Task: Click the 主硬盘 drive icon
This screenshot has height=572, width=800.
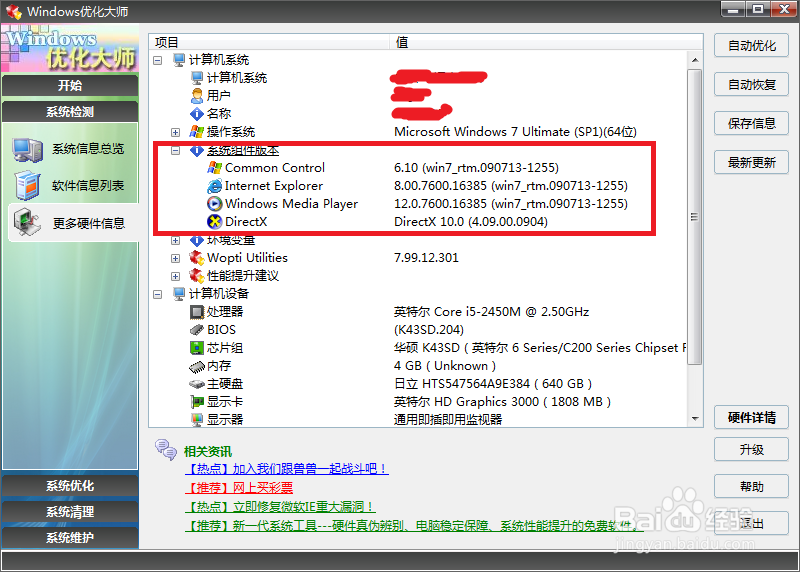Action: [197, 384]
